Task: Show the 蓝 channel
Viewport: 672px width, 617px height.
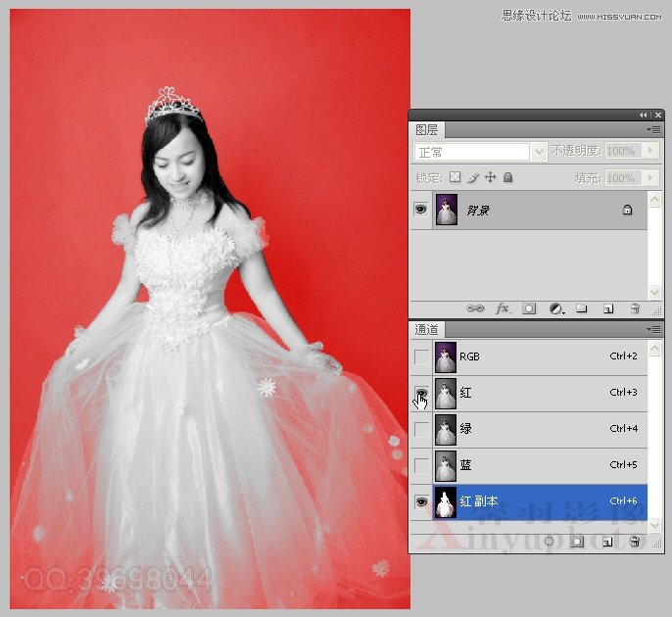Action: click(x=421, y=465)
